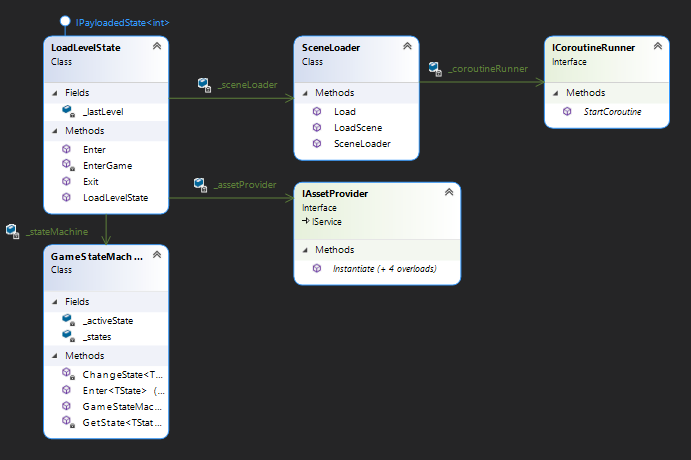Collapse the GameStateMachine class chevron
The width and height of the screenshot is (691, 460).
point(157,255)
